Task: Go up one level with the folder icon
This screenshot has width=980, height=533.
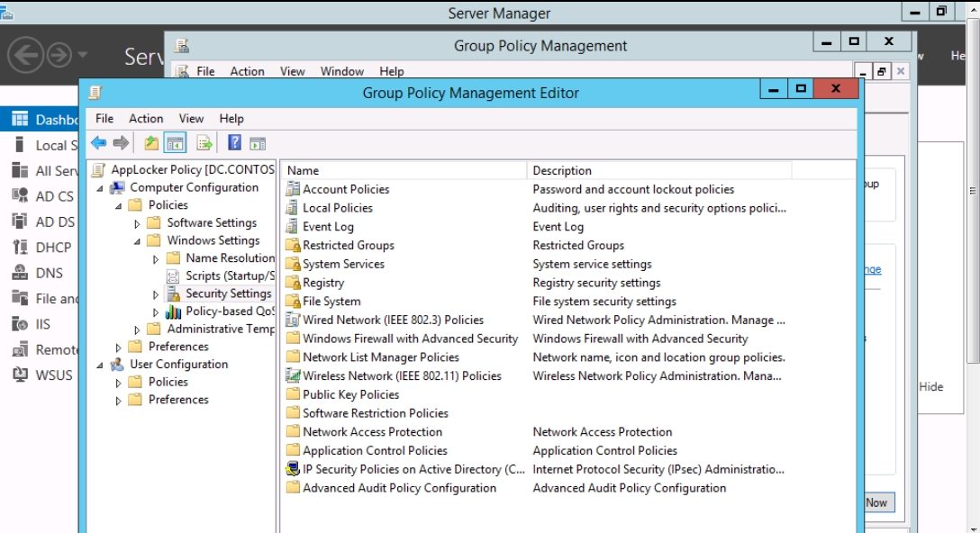Action: coord(151,143)
